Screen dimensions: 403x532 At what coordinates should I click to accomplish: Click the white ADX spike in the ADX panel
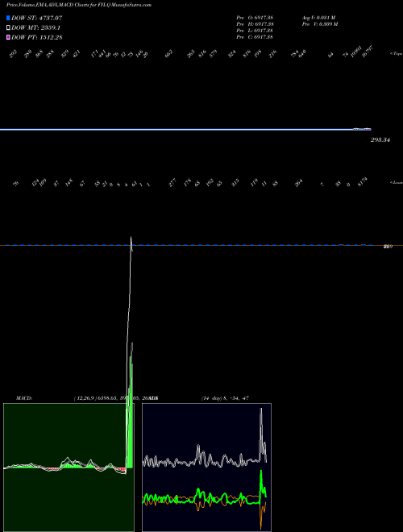(261, 410)
